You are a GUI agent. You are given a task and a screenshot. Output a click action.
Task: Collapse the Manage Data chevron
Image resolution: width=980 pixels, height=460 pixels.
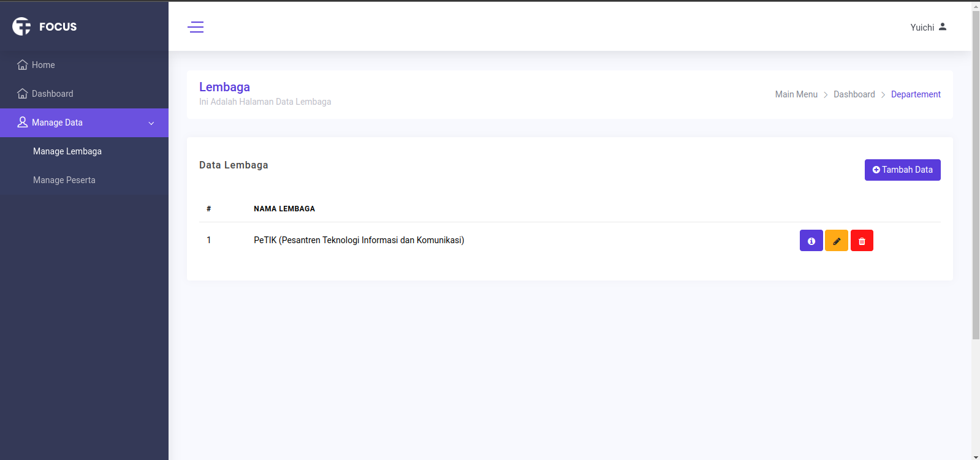click(151, 123)
